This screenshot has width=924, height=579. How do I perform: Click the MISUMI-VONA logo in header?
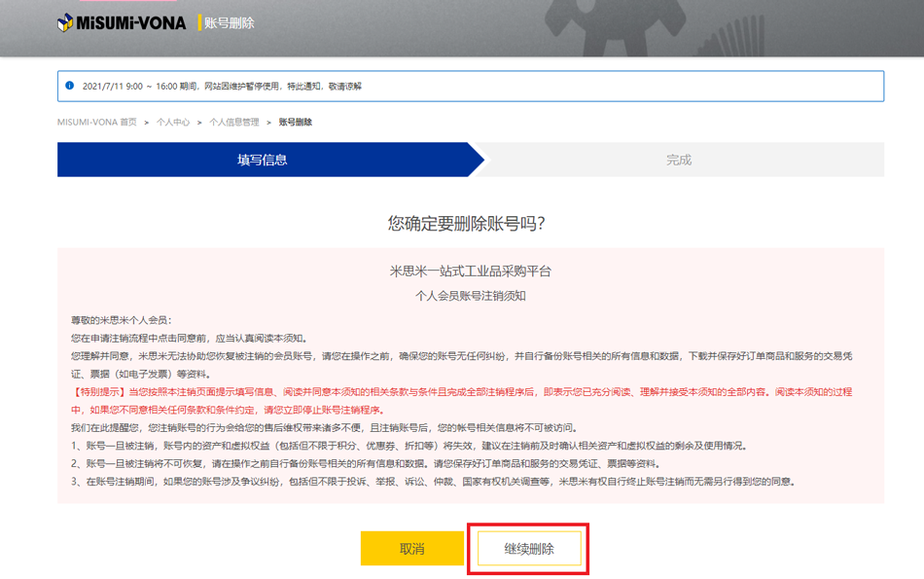tap(123, 22)
